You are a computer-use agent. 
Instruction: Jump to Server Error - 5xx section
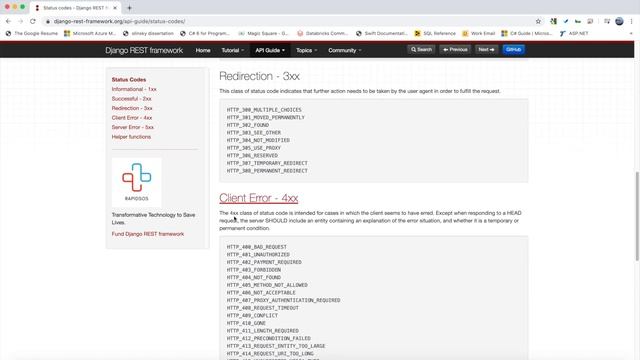(133, 127)
